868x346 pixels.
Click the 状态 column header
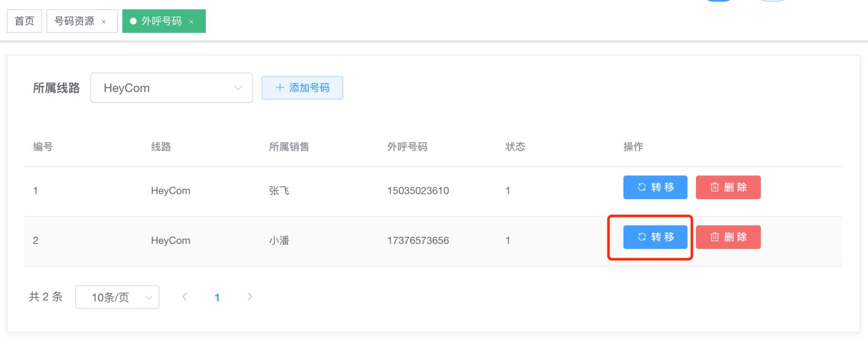pyautogui.click(x=515, y=147)
